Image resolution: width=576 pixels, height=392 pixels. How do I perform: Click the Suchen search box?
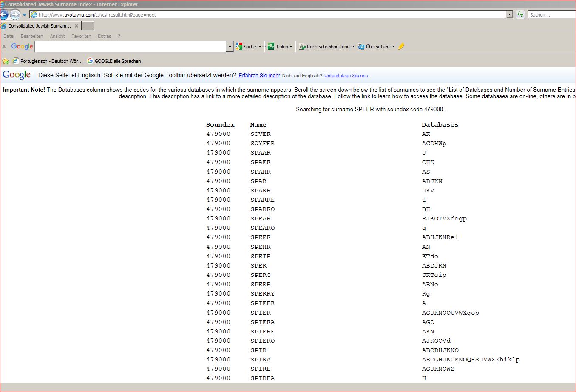point(552,14)
